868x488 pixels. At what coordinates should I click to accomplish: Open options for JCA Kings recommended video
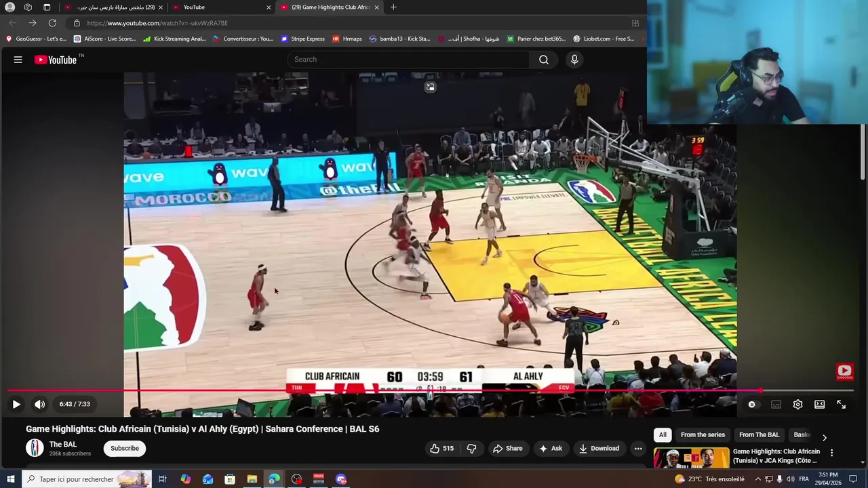831,453
